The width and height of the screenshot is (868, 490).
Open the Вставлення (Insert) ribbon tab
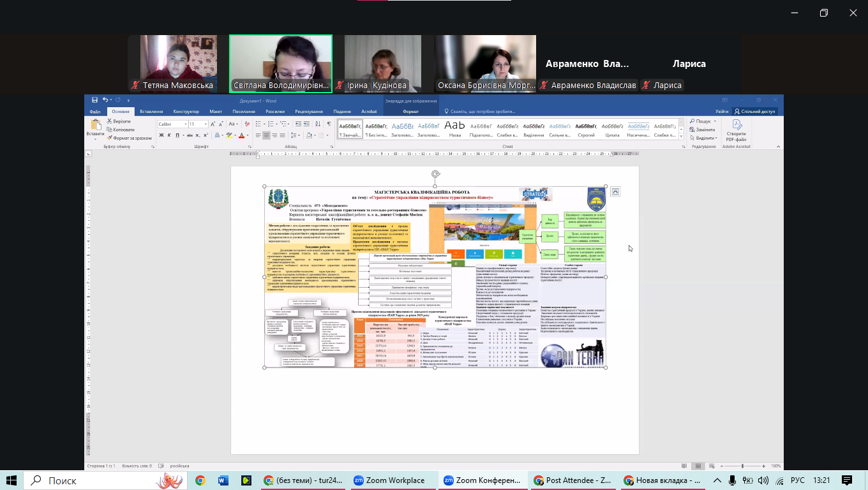(151, 111)
